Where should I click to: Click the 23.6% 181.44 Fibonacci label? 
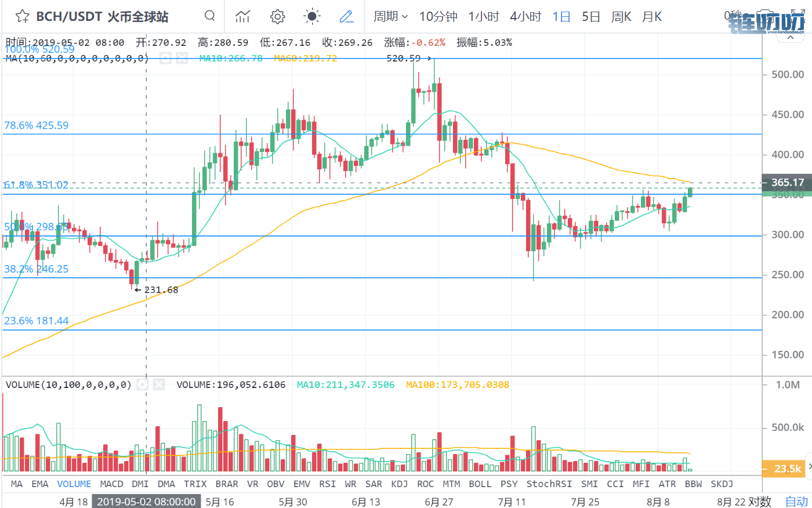[x=36, y=321]
